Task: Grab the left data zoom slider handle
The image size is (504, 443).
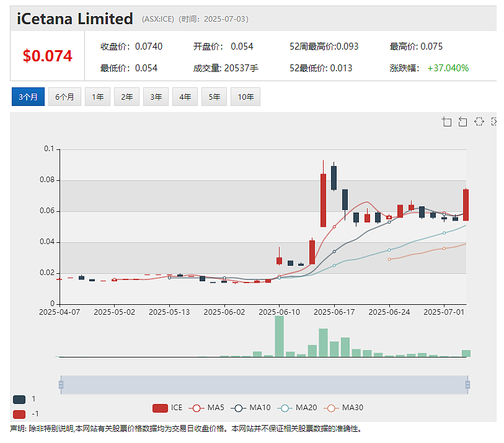Action: 61,385
